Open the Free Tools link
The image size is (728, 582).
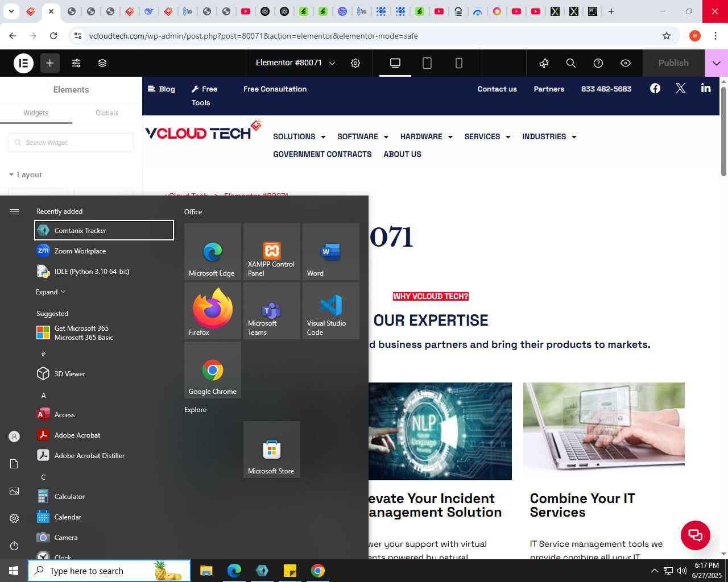point(205,96)
